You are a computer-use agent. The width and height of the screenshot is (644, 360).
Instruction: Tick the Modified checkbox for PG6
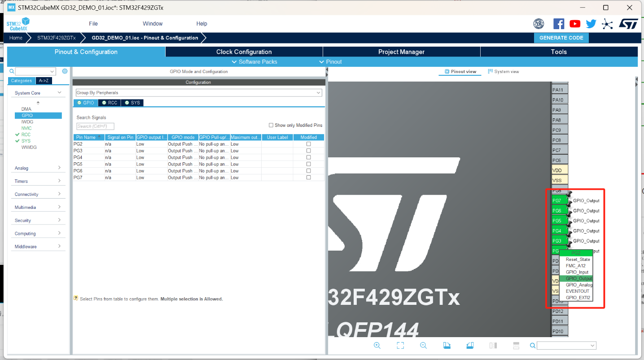(308, 171)
